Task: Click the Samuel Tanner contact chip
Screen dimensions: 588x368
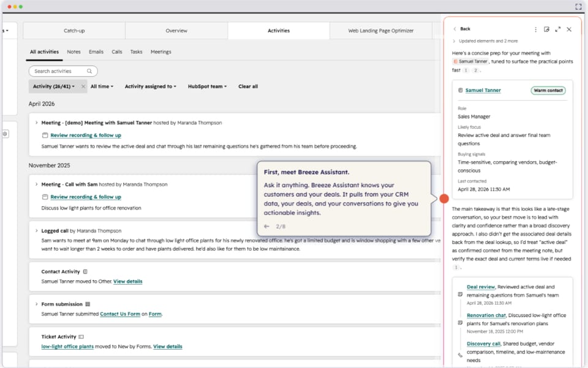Action: click(470, 61)
